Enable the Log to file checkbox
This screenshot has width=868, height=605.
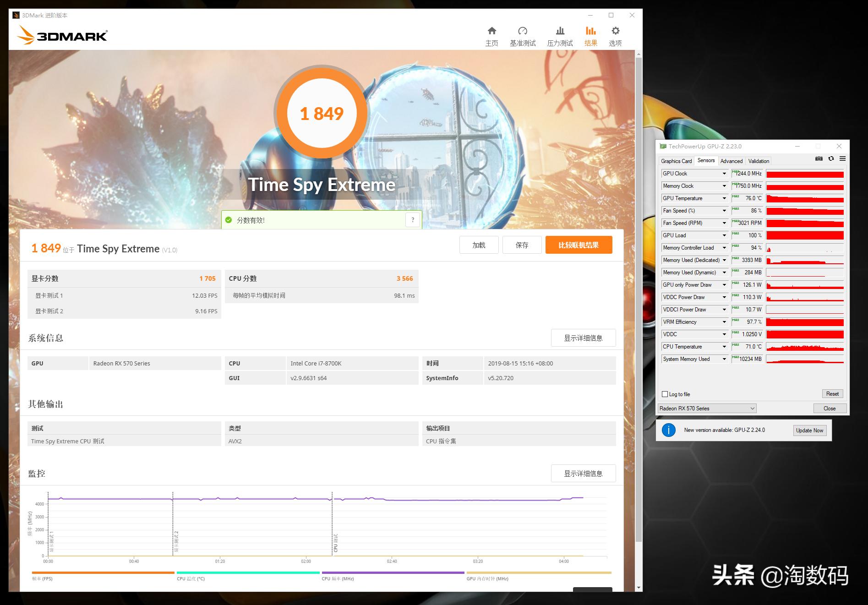tap(665, 394)
